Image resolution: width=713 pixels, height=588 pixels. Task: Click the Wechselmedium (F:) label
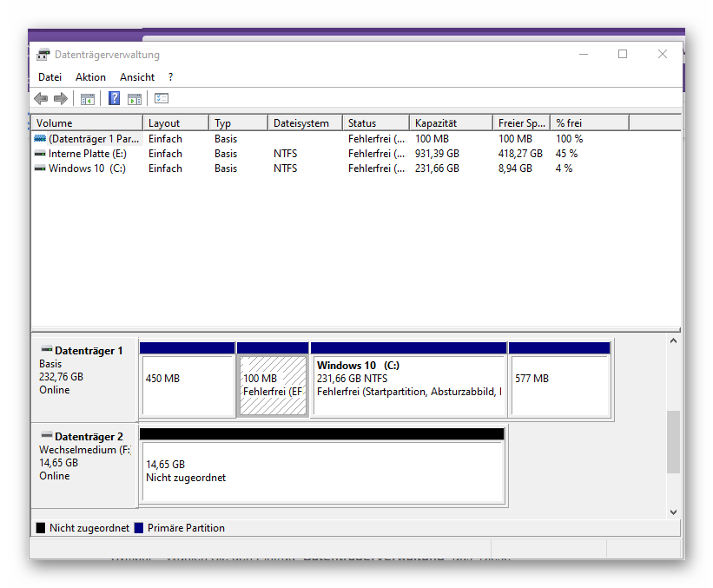coord(85,450)
